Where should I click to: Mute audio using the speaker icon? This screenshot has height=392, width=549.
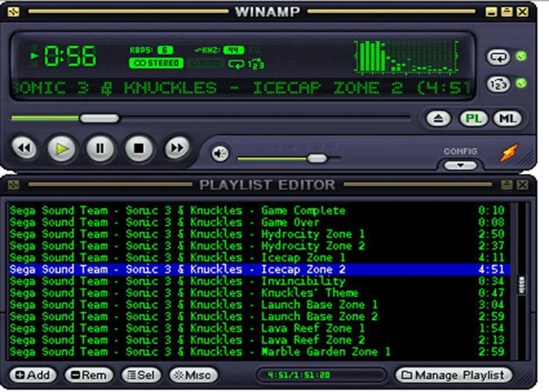pyautogui.click(x=220, y=153)
